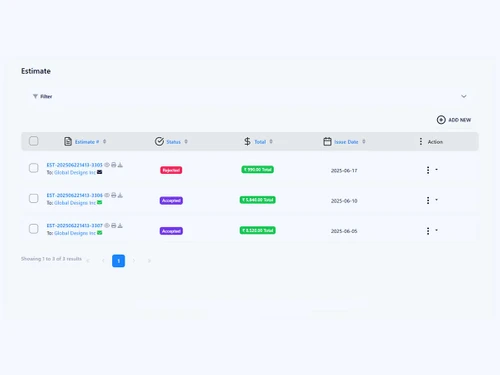Click the ₹990.00 Total badge

258,169
